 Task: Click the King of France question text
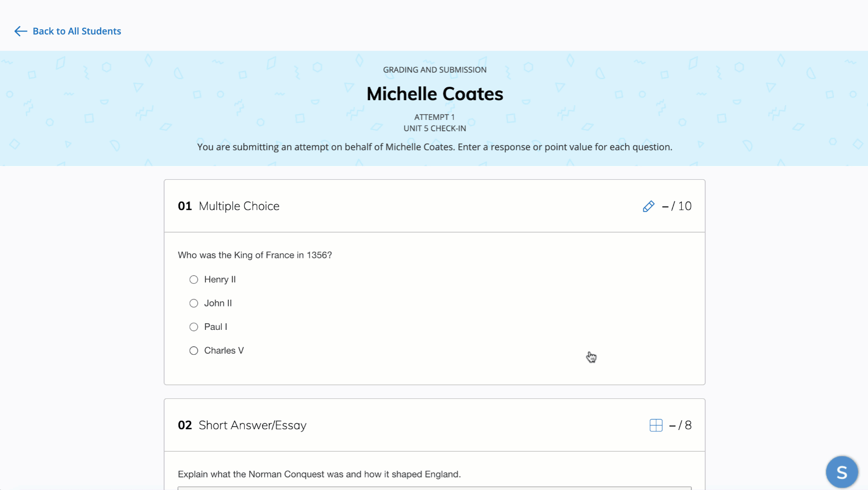coord(255,255)
